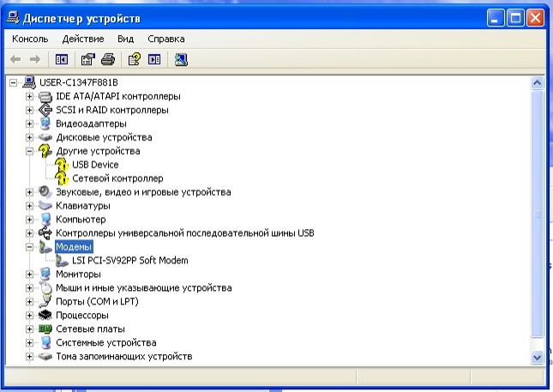Click the Видеоадаптеры category icon
The height and width of the screenshot is (392, 553).
click(45, 124)
